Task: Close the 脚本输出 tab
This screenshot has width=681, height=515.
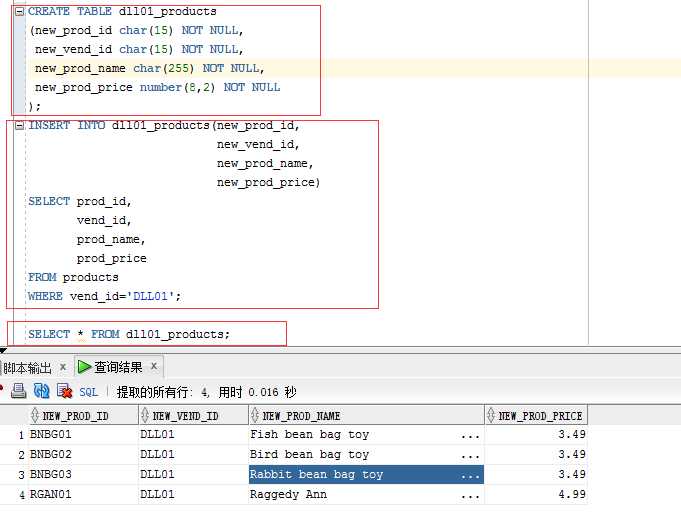Action: 63,367
